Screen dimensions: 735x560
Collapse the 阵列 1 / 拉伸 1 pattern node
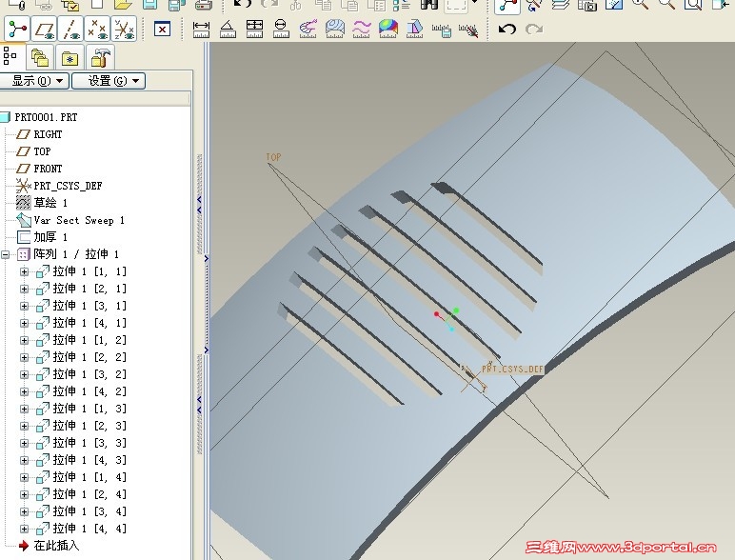point(7,255)
